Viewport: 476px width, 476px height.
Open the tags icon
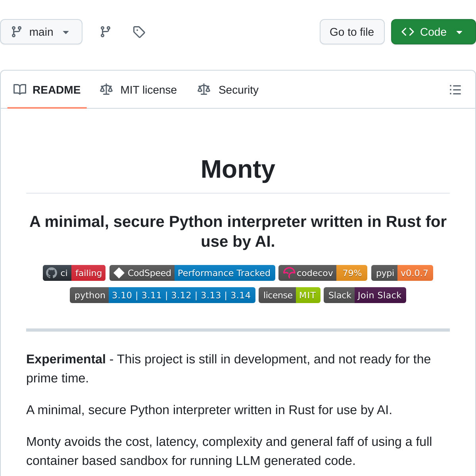click(x=139, y=32)
